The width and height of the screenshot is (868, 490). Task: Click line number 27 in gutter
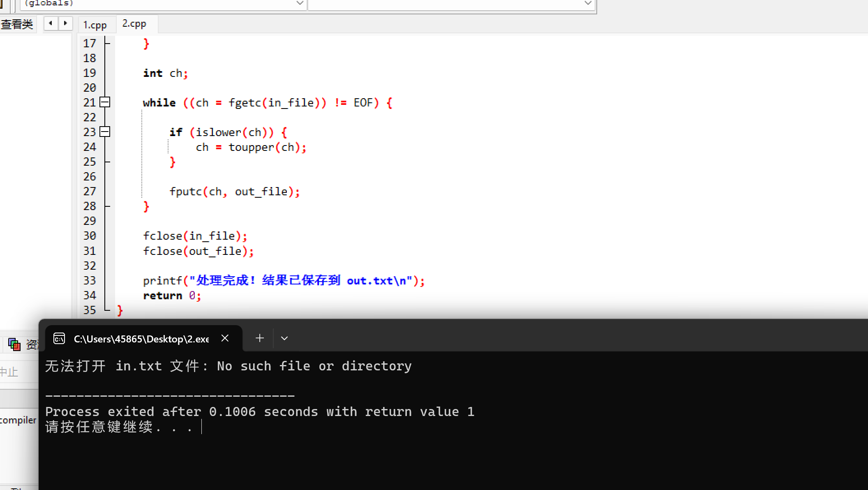(x=90, y=192)
